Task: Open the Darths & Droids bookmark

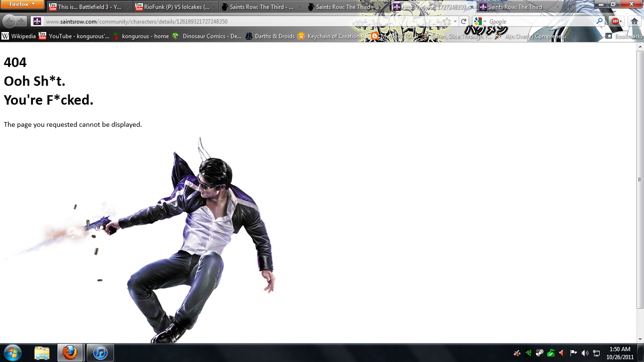Action: (270, 36)
